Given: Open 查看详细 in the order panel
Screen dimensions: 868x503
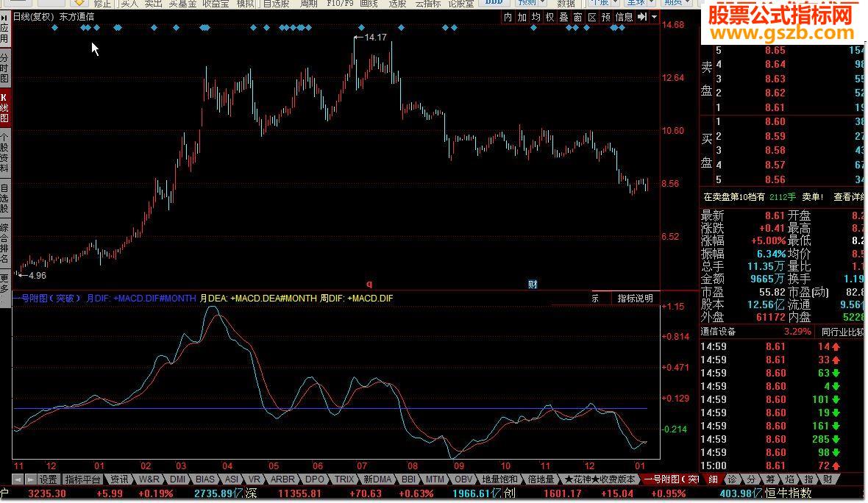Looking at the screenshot, I should 849,197.
